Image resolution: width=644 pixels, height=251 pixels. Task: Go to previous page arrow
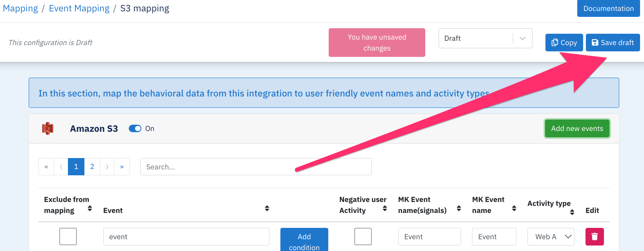[x=61, y=167]
